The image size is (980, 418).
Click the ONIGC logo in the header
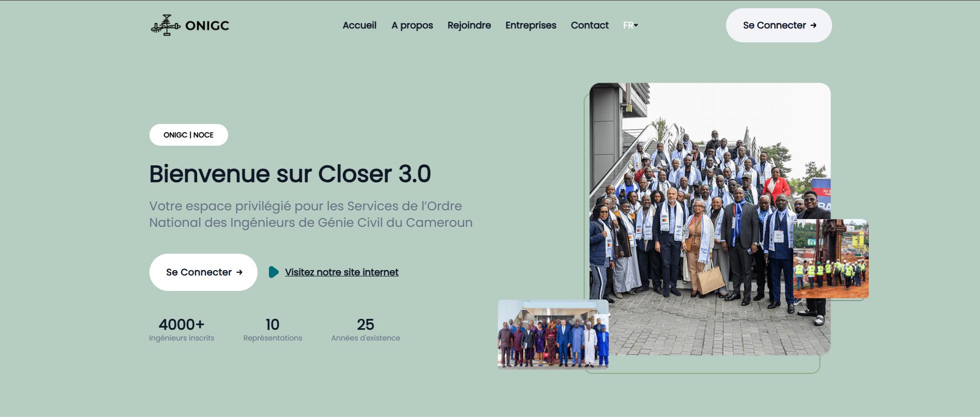pos(190,25)
